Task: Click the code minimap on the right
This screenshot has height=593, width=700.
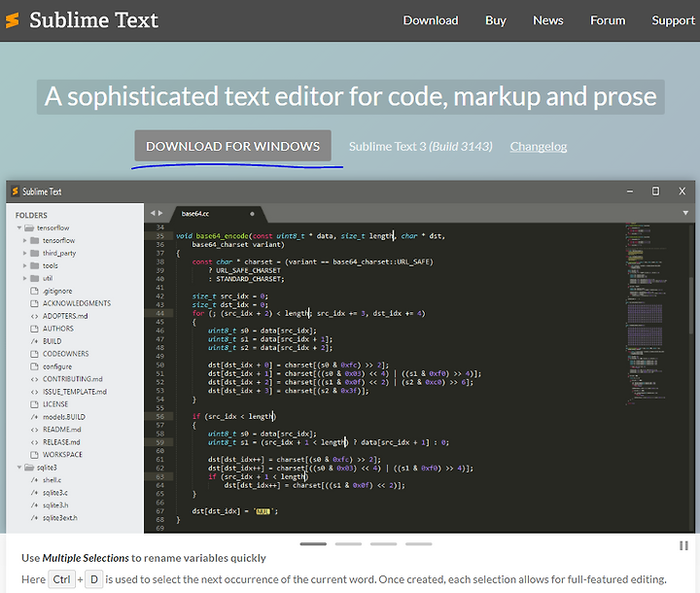Action: [x=647, y=313]
